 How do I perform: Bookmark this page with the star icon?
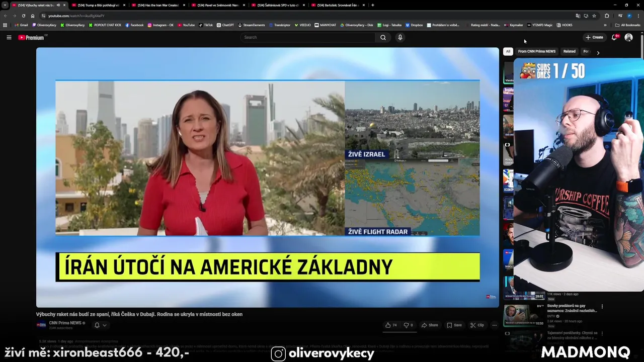(594, 16)
